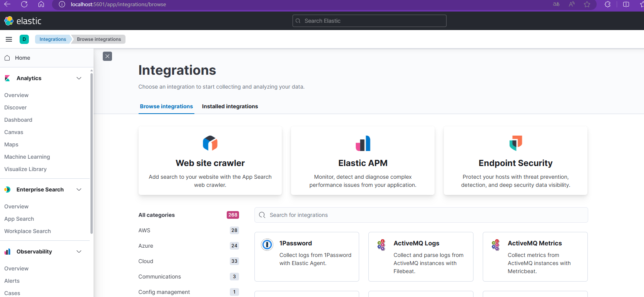644x297 pixels.
Task: Open the translate page icon
Action: [x=556, y=4]
